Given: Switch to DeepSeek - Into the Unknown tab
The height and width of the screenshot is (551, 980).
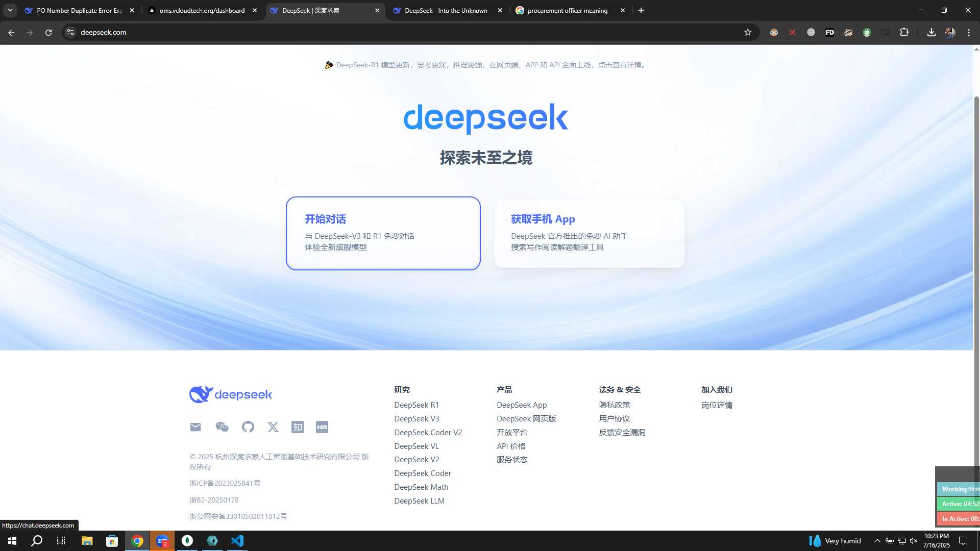Looking at the screenshot, I should [x=448, y=10].
